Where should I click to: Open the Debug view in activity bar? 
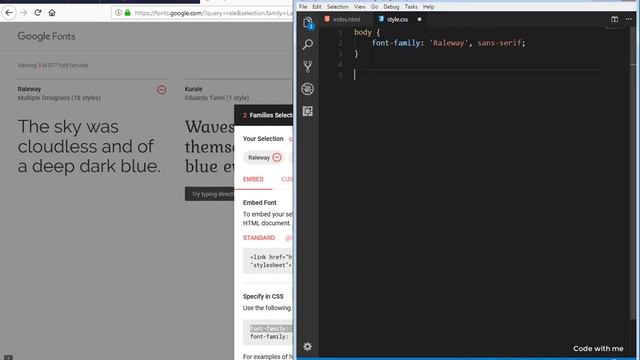point(308,89)
